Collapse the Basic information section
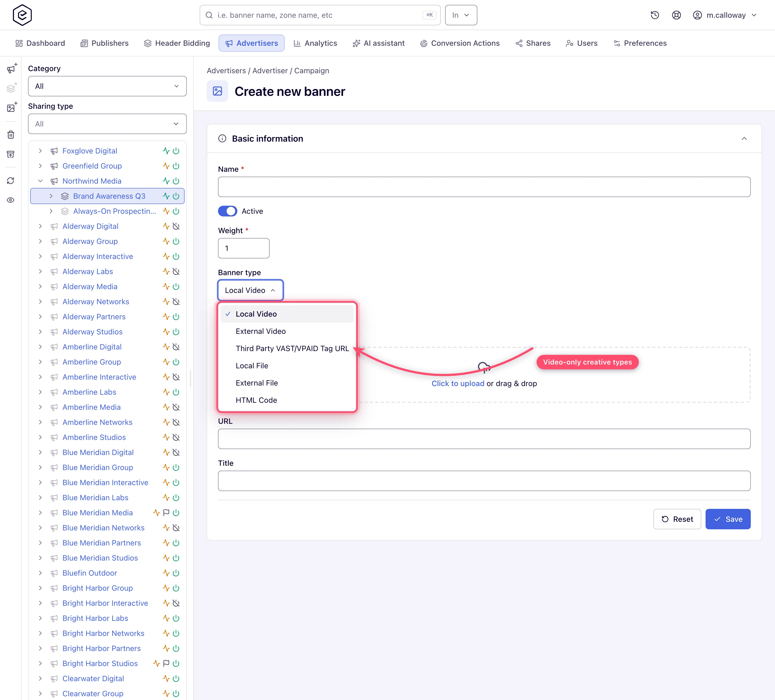Viewport: 775px width, 700px height. tap(744, 138)
